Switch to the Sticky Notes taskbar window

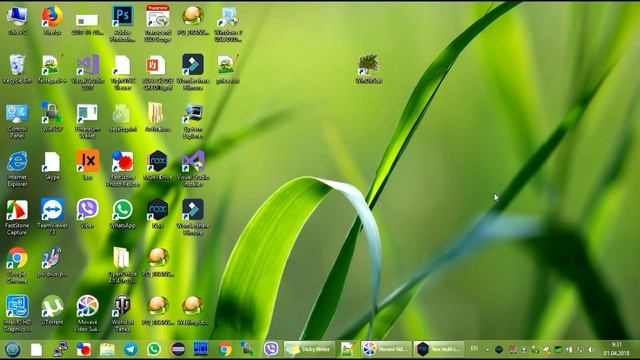tap(309, 349)
